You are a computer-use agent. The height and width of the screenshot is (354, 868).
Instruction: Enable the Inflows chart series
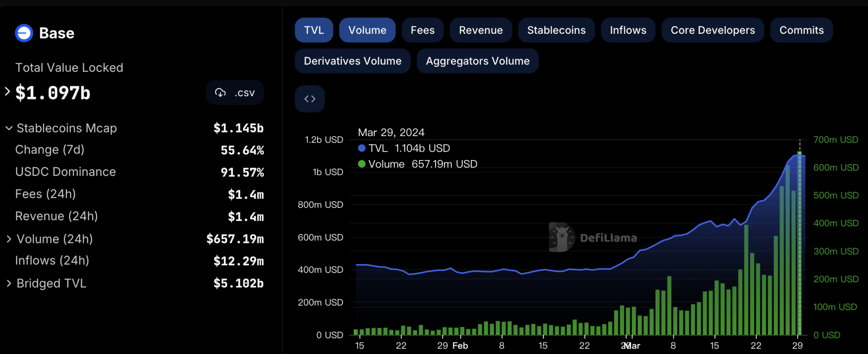[x=628, y=30]
